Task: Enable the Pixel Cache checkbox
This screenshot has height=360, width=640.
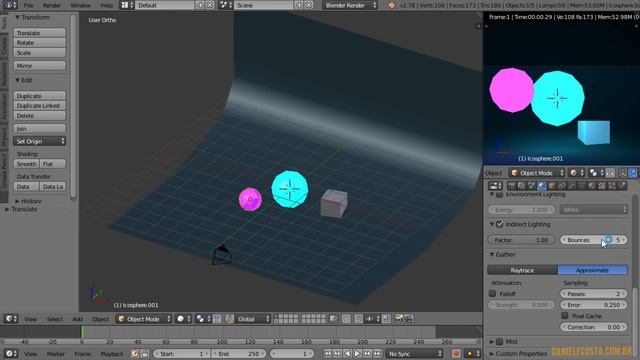Action: (565, 316)
